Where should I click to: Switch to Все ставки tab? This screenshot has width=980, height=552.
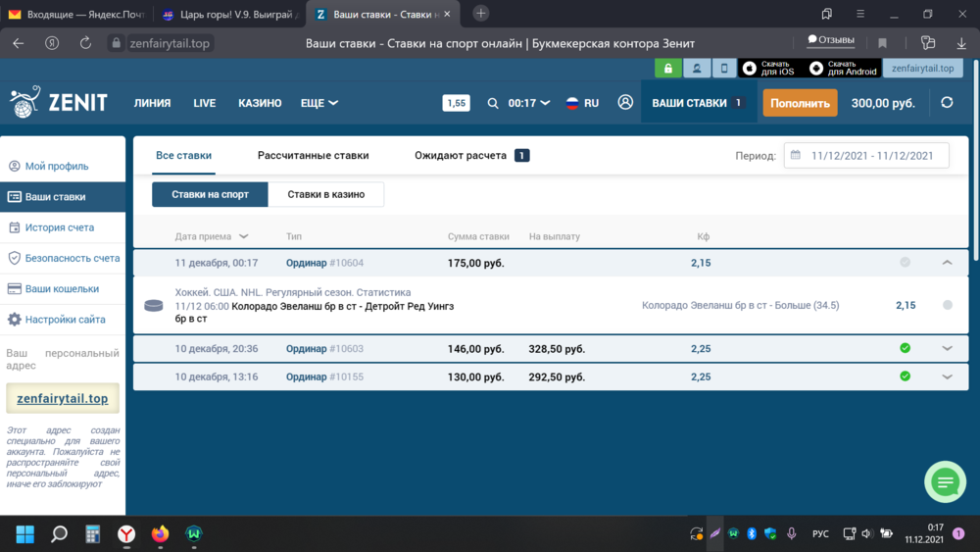(184, 155)
